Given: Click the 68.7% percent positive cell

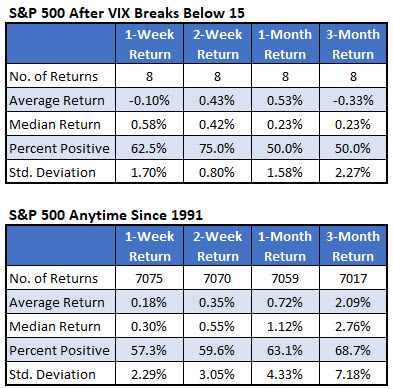Looking at the screenshot, I should point(353,350).
